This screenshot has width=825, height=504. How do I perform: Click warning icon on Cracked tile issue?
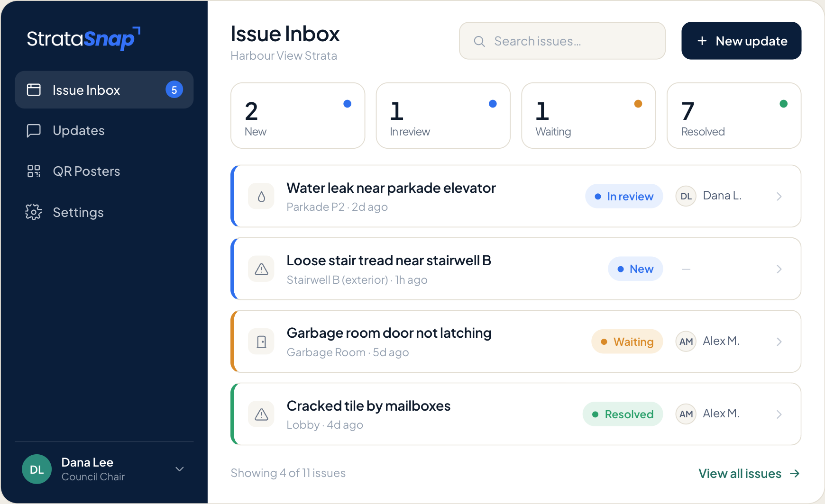261,414
